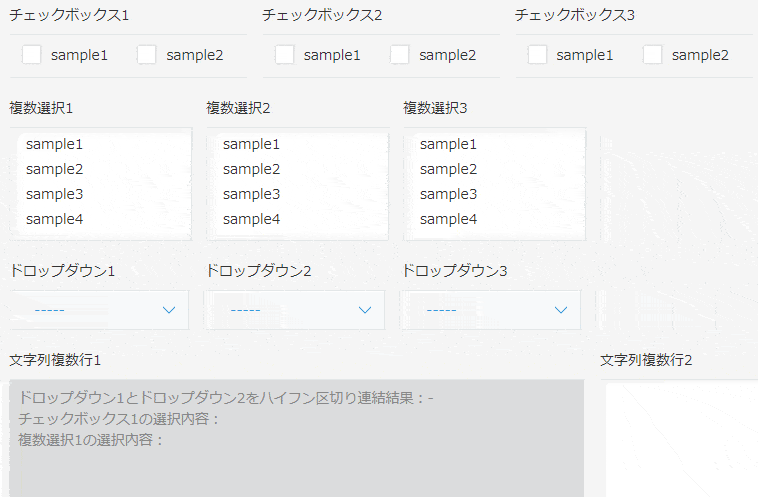The image size is (758, 497).
Task: Select sample4 in 複数選択2 list
Action: [x=252, y=219]
